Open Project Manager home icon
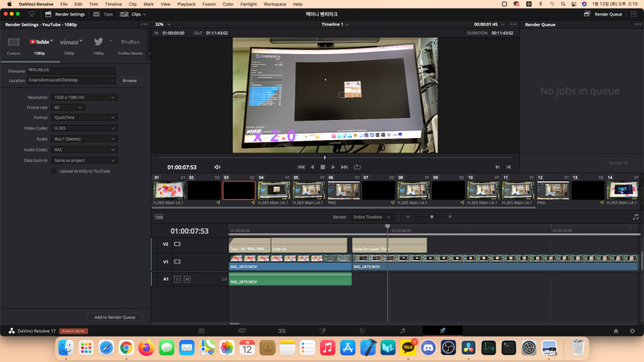Viewport: 644px width, 362px height. [x=615, y=331]
